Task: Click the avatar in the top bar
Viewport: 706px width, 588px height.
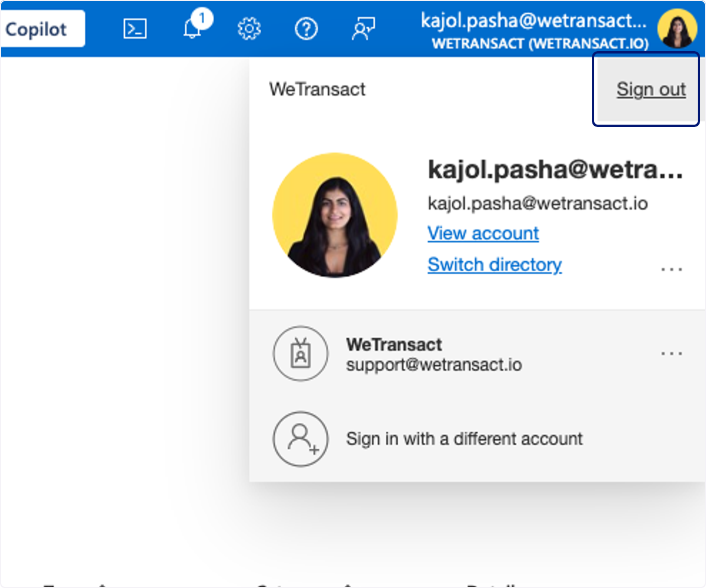Action: (x=677, y=29)
